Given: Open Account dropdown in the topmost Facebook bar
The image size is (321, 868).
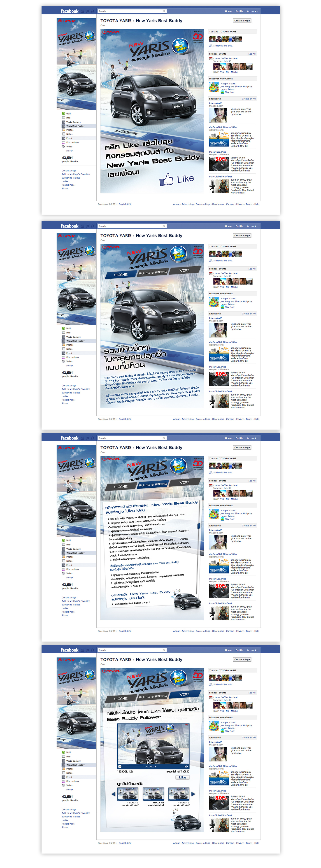Looking at the screenshot, I should [x=252, y=11].
